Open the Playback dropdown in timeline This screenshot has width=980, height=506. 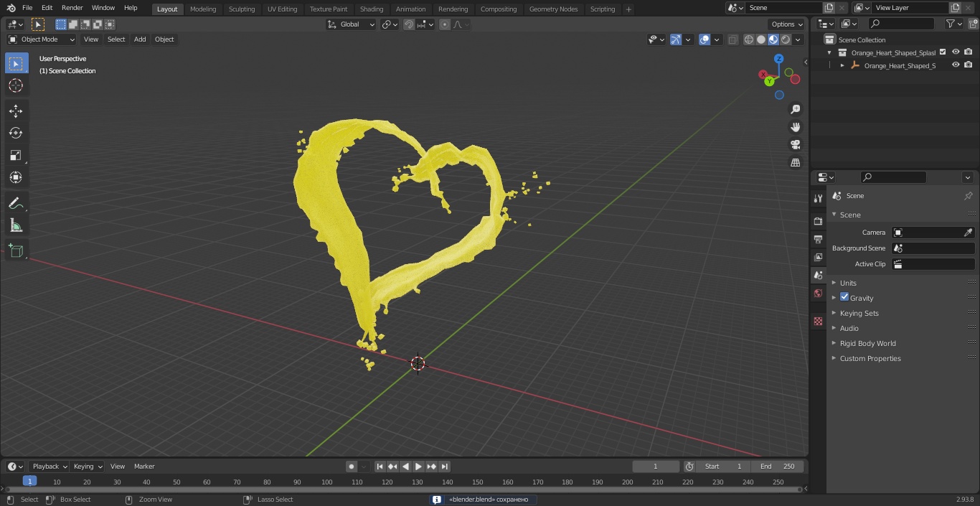coord(50,467)
